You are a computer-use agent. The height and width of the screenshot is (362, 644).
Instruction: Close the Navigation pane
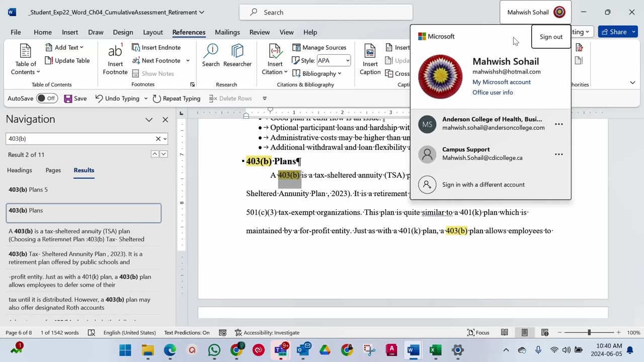[165, 120]
